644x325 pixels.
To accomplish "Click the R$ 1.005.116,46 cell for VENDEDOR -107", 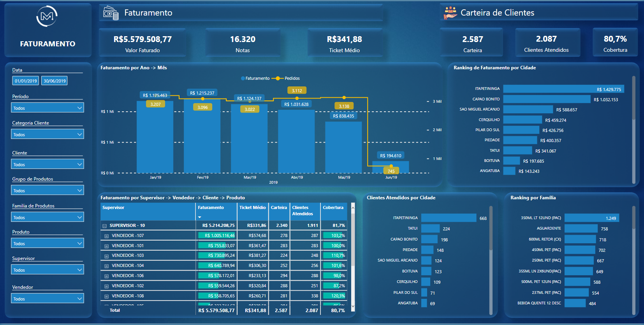I will tap(216, 235).
